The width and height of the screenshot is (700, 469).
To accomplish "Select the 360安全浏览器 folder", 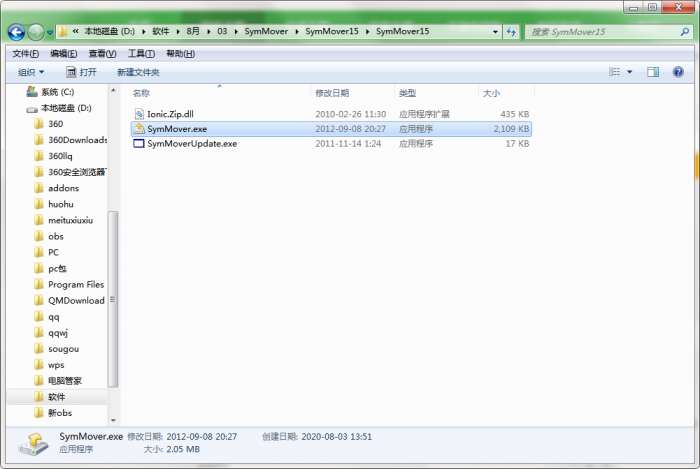I will click(x=77, y=172).
